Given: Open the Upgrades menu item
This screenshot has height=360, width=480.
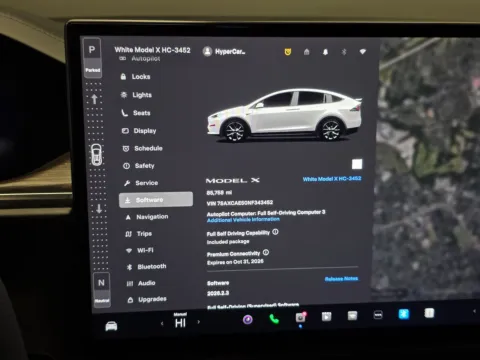Looking at the screenshot, I should (x=147, y=299).
